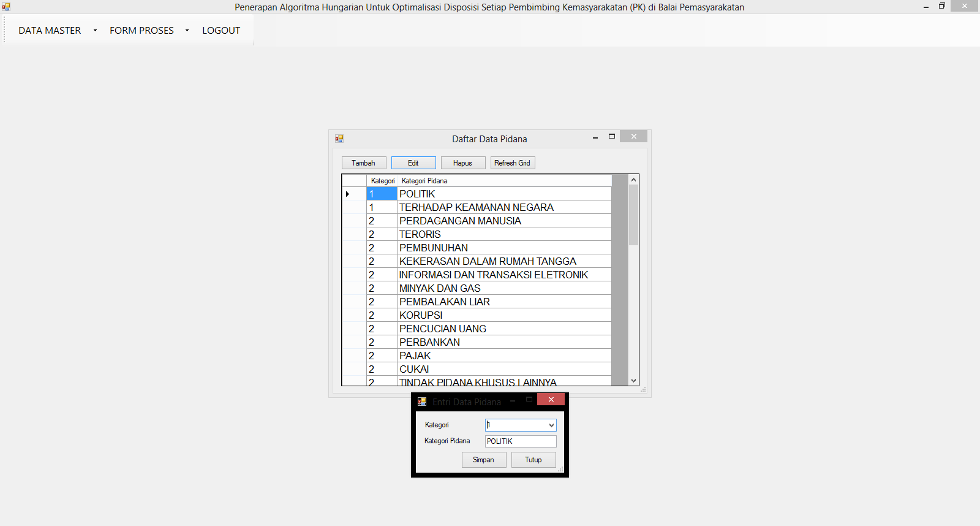Click the main application title bar icon
The image size is (980, 526).
(x=6, y=7)
